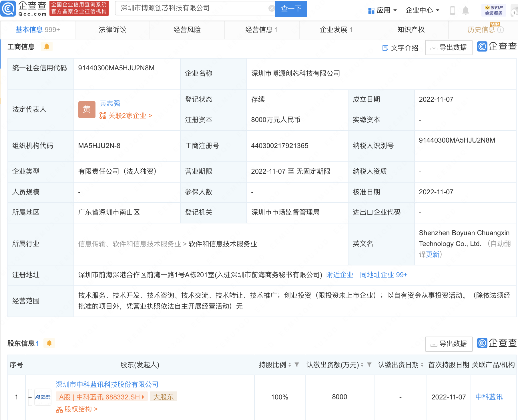The height and width of the screenshot is (420, 518).
Task: Open 深圳市中科蓝讯科技股份有限公司 shareholder link
Action: 107,385
